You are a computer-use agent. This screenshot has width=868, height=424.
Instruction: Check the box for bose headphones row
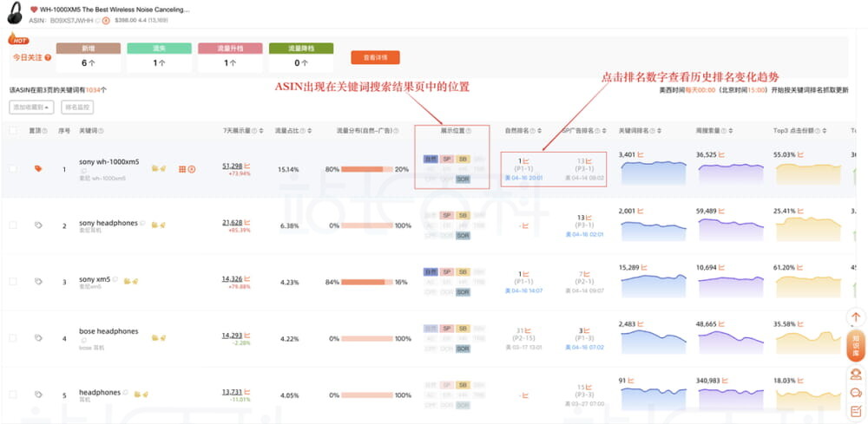13,338
